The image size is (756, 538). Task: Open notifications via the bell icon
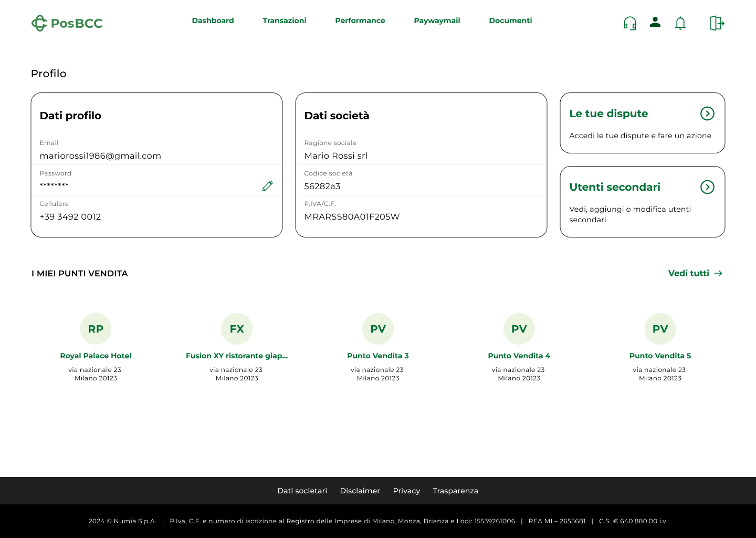[x=680, y=23]
